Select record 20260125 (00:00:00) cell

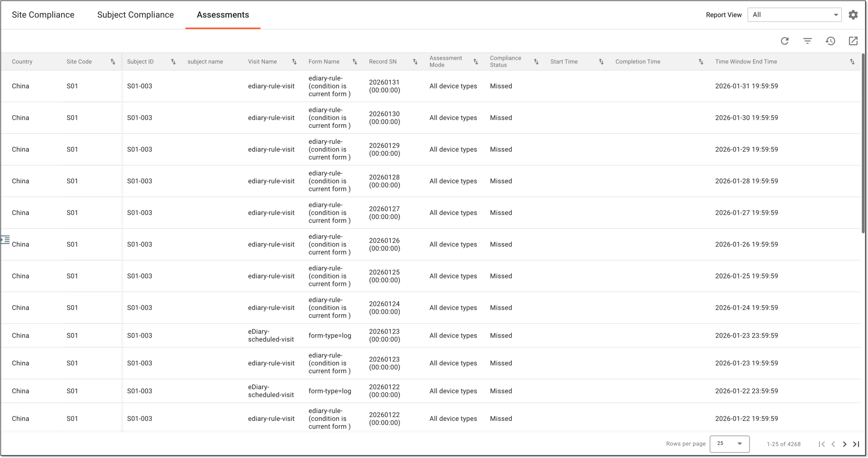(x=384, y=276)
